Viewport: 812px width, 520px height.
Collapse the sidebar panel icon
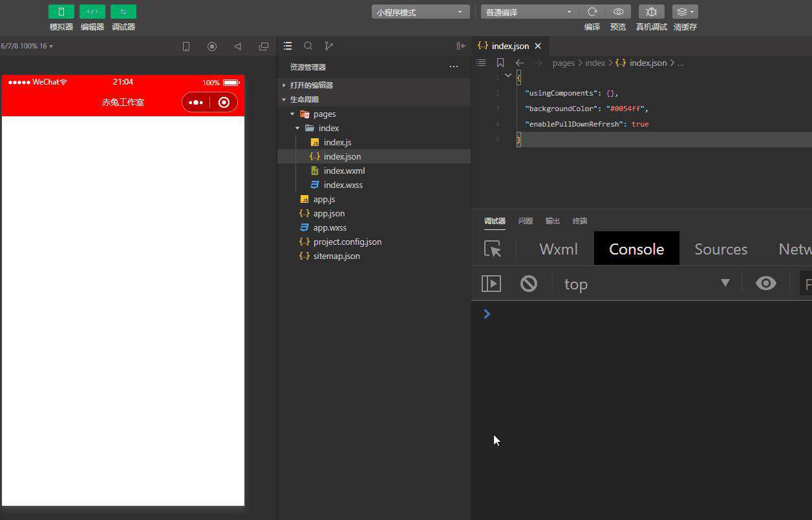(x=461, y=46)
